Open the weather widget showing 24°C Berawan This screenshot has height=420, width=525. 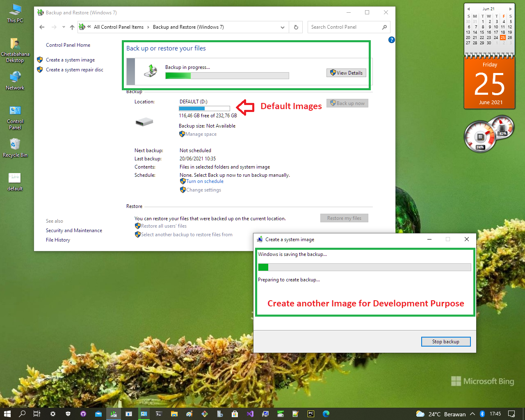pos(441,414)
